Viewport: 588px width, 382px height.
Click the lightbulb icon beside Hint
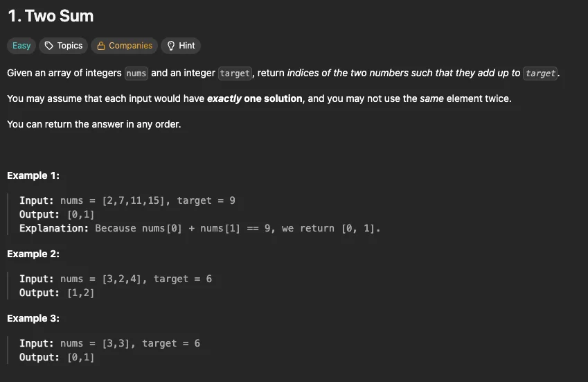click(171, 46)
